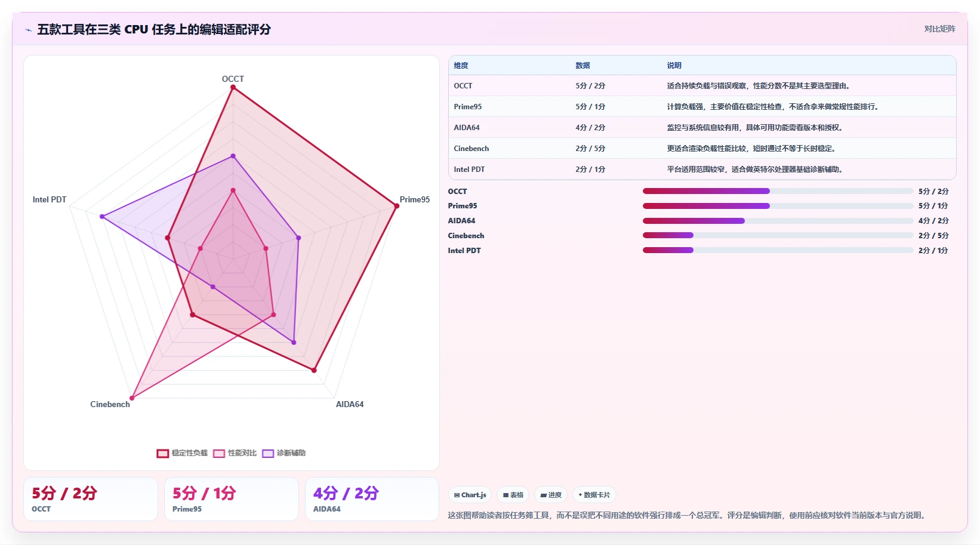Select the 表格 chip
This screenshot has height=545, width=980.
coord(513,495)
